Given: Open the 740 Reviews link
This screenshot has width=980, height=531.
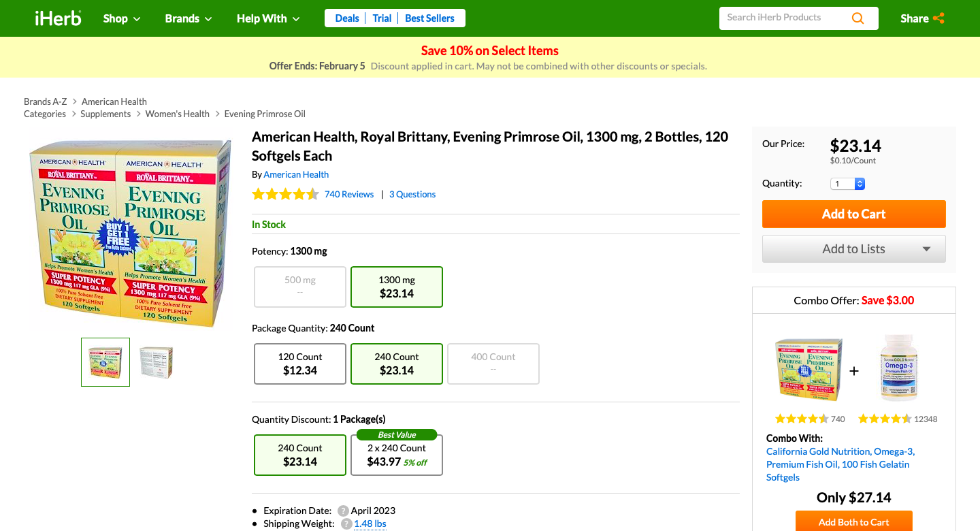Looking at the screenshot, I should click(x=349, y=194).
